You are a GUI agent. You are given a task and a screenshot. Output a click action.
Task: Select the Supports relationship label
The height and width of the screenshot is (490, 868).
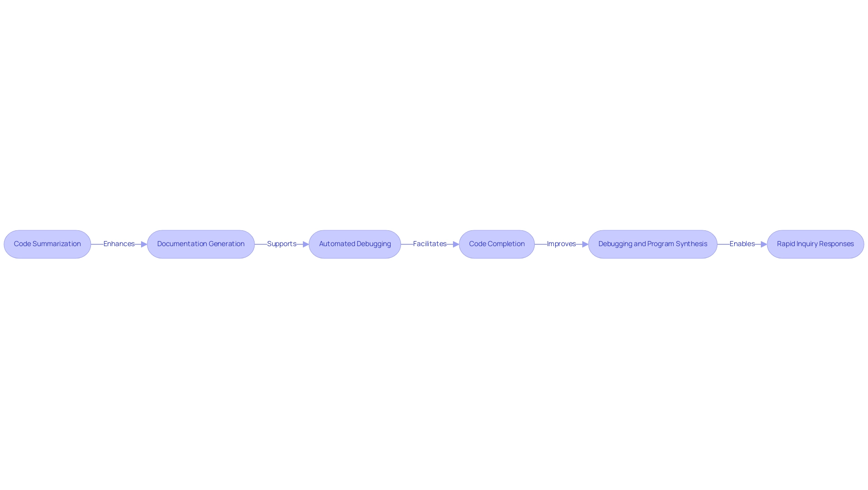(x=280, y=243)
